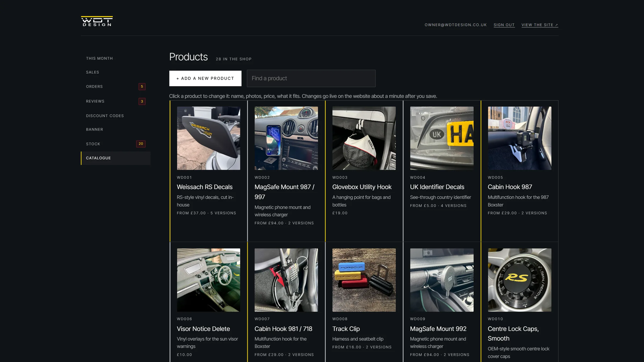Select the Catalogue sidebar item
The width and height of the screenshot is (644, 362).
pyautogui.click(x=116, y=158)
